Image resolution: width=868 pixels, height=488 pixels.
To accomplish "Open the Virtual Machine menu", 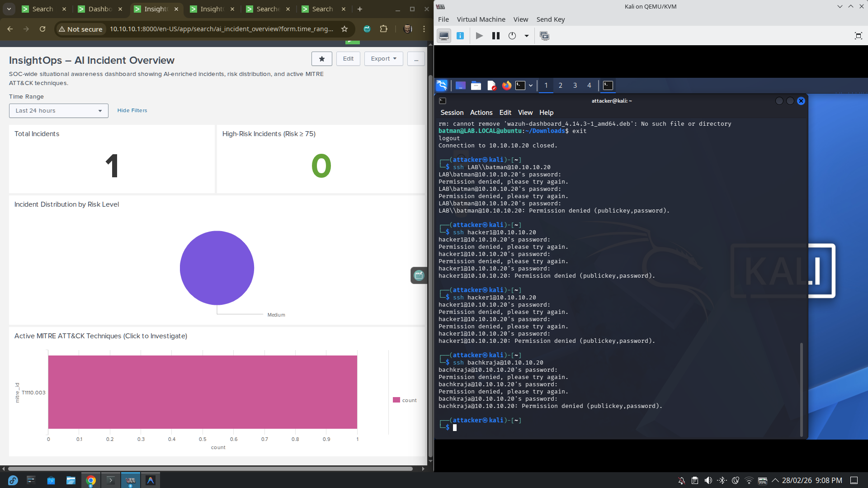I will (x=481, y=19).
